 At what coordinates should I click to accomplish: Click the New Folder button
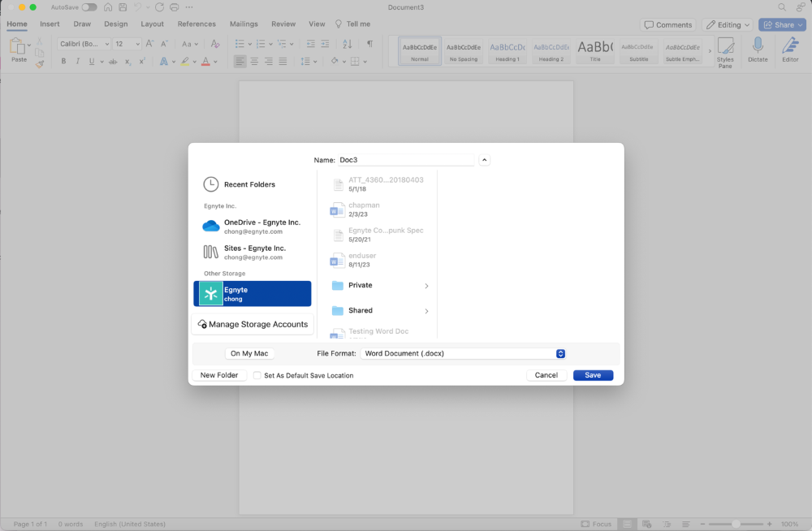[x=219, y=376]
